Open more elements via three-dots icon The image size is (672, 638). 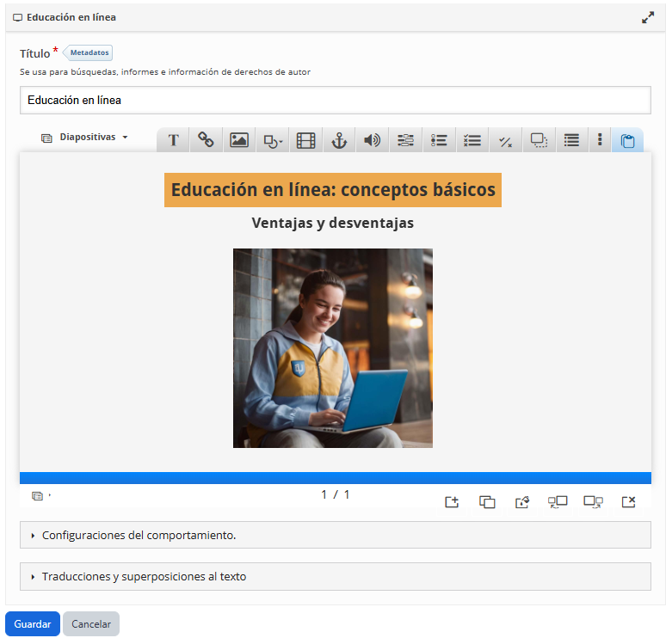click(600, 140)
